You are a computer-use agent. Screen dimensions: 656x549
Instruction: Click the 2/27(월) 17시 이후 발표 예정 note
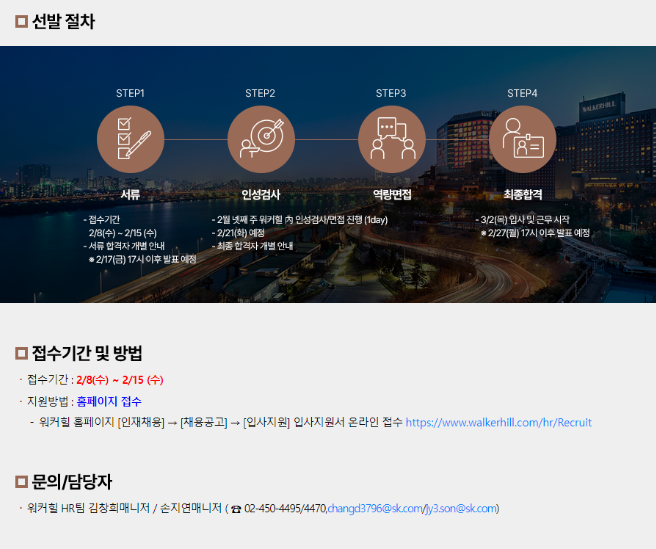click(535, 233)
